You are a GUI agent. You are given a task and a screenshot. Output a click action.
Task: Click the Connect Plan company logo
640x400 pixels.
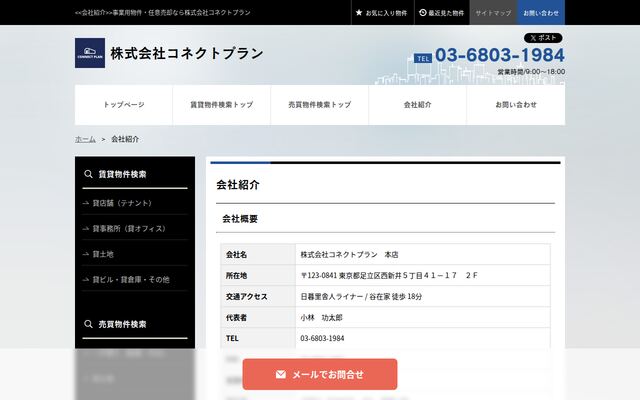[90, 53]
